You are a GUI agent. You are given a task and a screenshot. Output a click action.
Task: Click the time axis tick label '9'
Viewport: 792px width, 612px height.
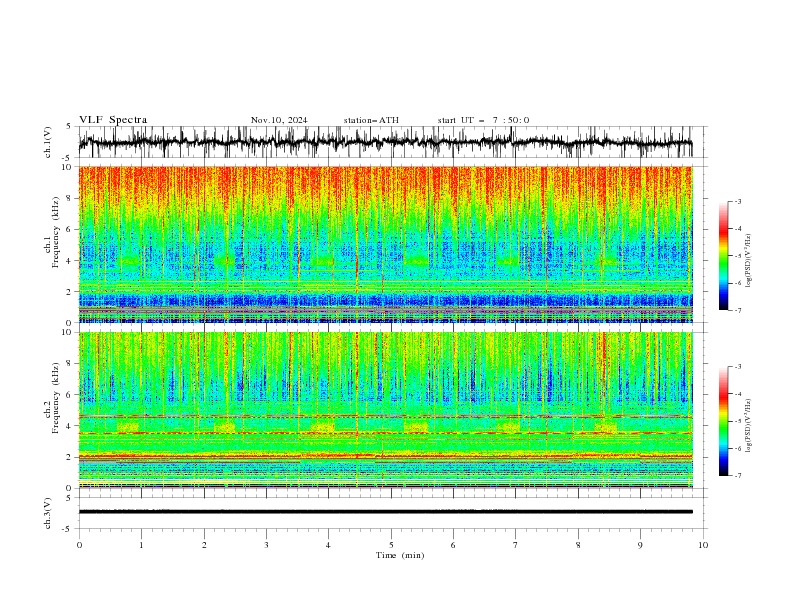(640, 545)
